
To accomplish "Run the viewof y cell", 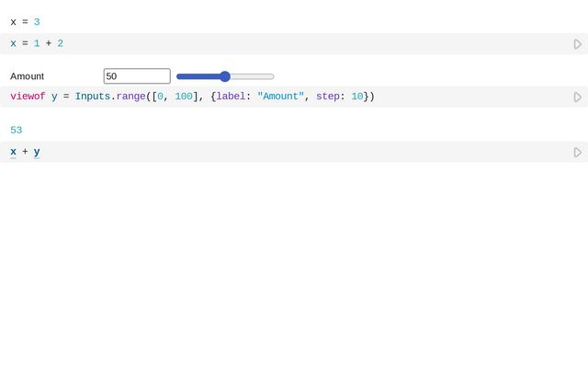I will pos(577,97).
